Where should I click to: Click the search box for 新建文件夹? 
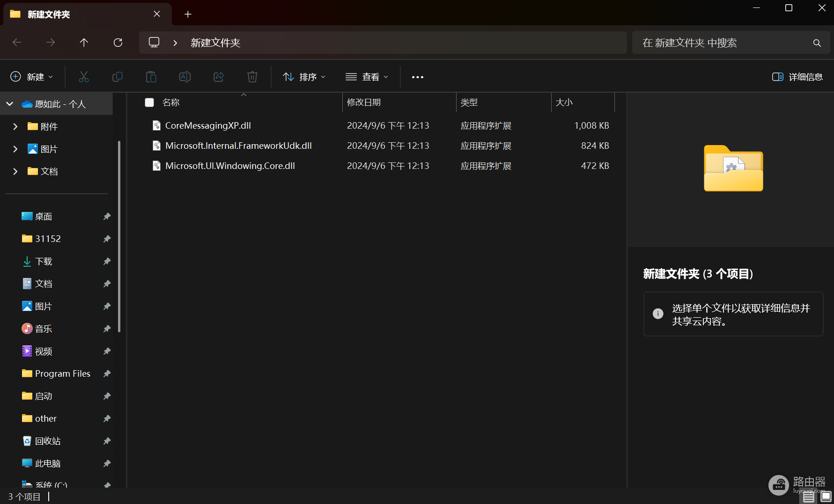point(731,43)
